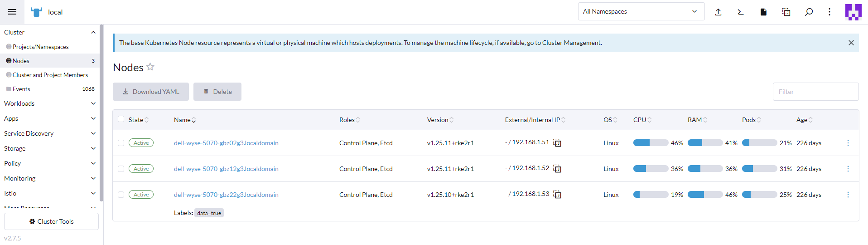
Task: Open the hamburger navigation menu
Action: point(12,12)
